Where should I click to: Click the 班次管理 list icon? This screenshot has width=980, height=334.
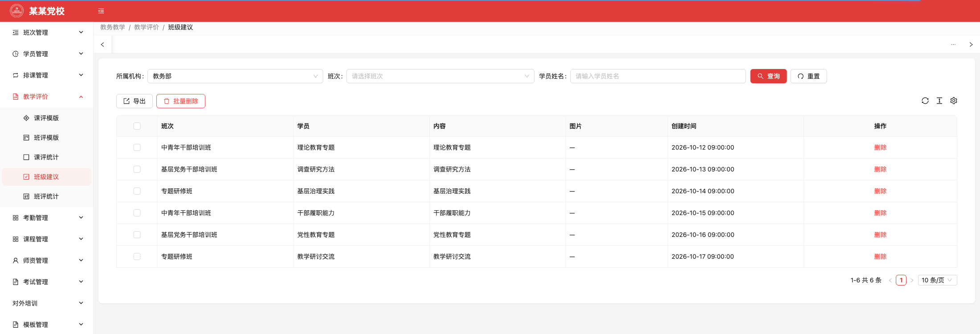(x=16, y=33)
